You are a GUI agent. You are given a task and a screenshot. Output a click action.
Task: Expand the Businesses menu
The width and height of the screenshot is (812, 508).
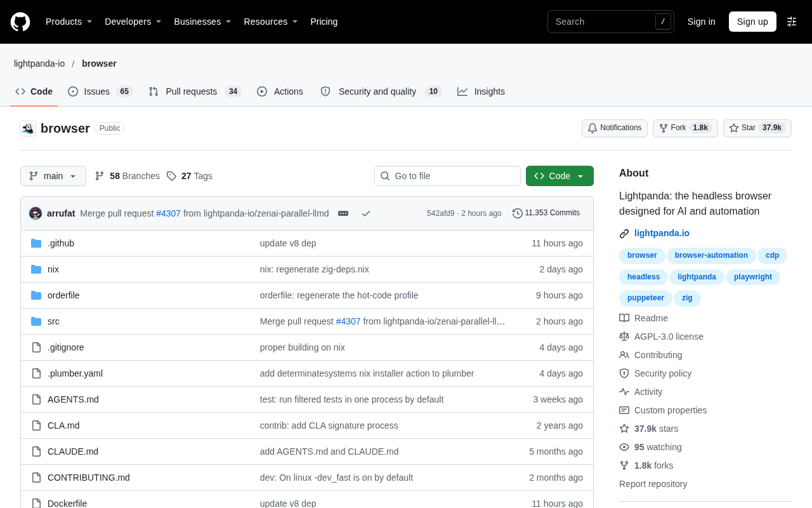pyautogui.click(x=202, y=22)
